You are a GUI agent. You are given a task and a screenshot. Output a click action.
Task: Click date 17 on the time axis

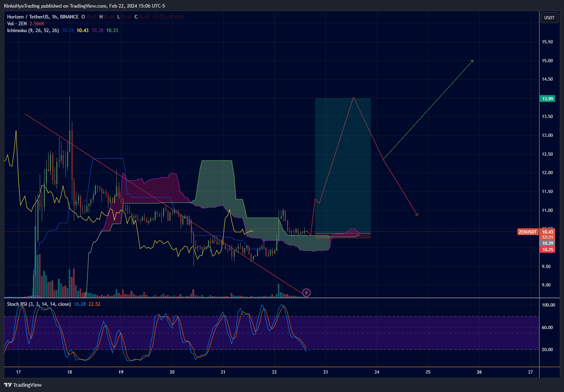pyautogui.click(x=18, y=372)
